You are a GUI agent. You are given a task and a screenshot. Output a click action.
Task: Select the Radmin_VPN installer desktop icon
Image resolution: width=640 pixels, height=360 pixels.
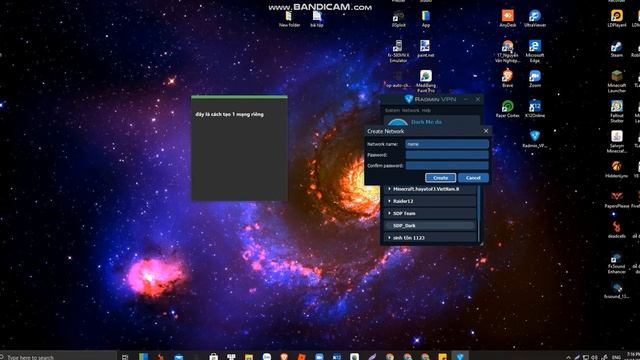[x=535, y=139]
